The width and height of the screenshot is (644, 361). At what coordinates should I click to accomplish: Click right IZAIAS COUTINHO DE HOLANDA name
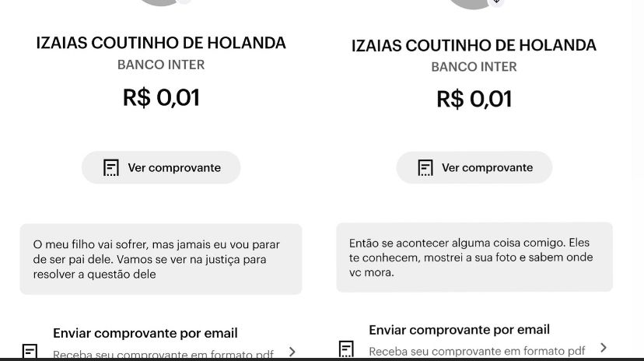474,45
